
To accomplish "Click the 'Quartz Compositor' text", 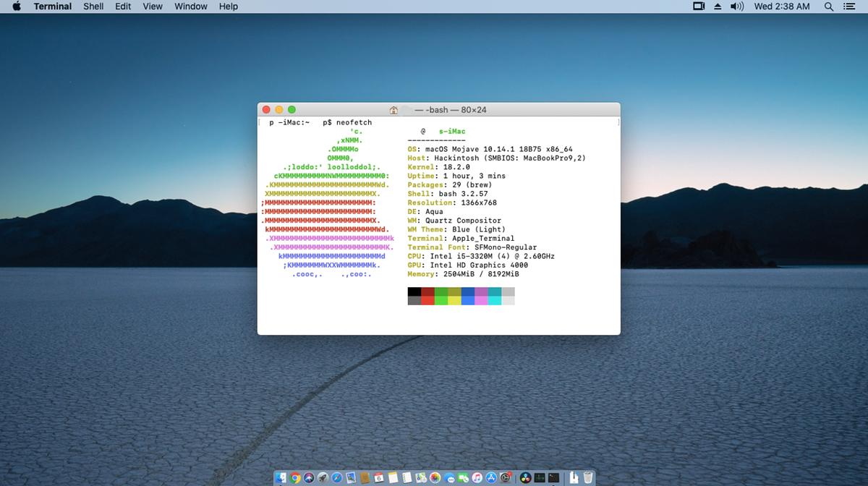I will point(464,221).
